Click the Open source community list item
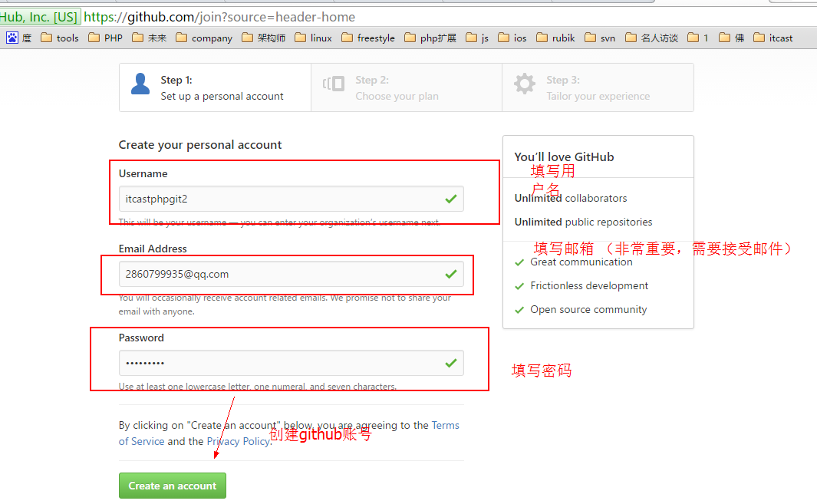This screenshot has width=817, height=504. tap(581, 310)
